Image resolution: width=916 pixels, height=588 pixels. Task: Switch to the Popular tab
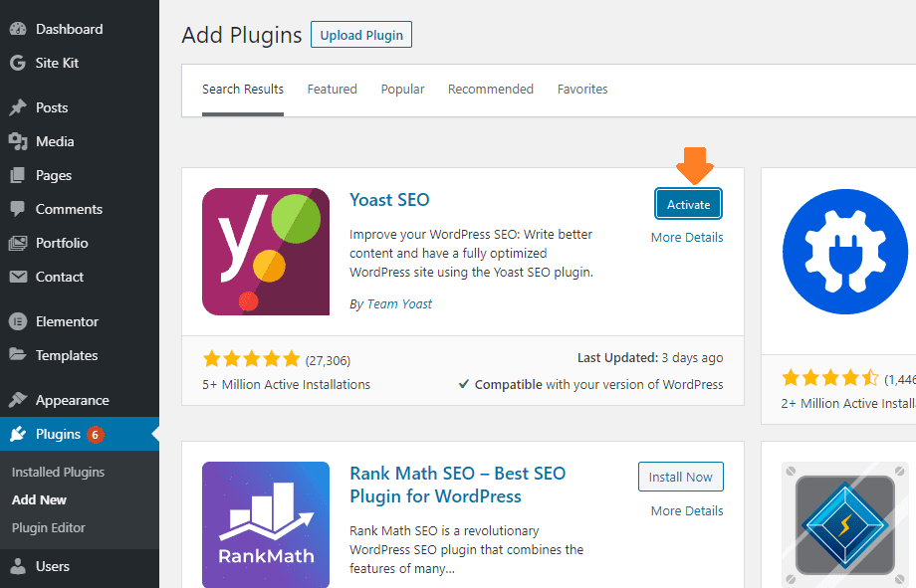[x=402, y=90]
